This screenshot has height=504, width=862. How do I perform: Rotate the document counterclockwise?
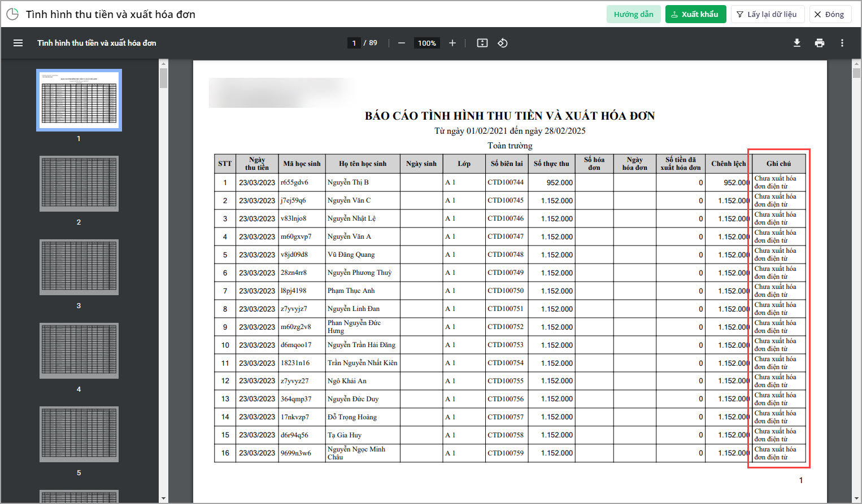click(503, 43)
